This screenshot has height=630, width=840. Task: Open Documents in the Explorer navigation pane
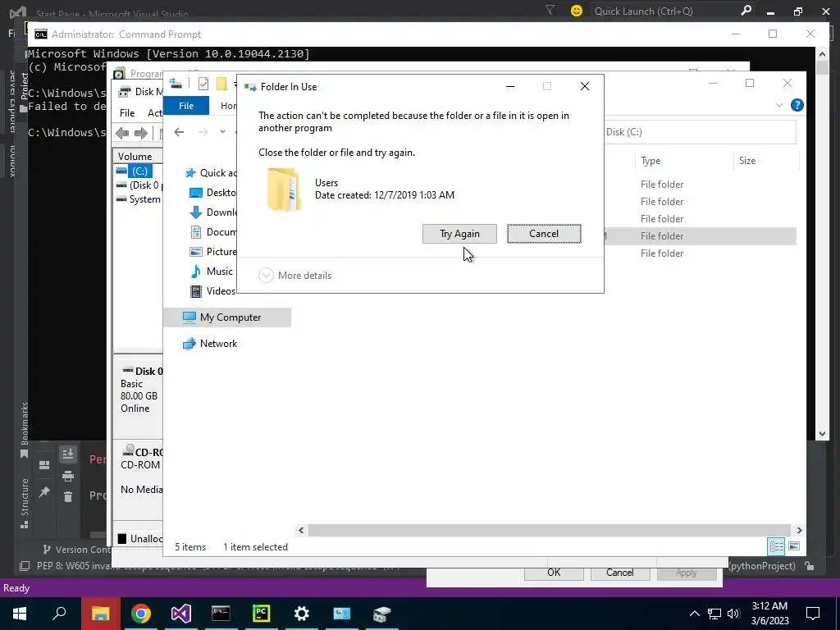click(212, 232)
